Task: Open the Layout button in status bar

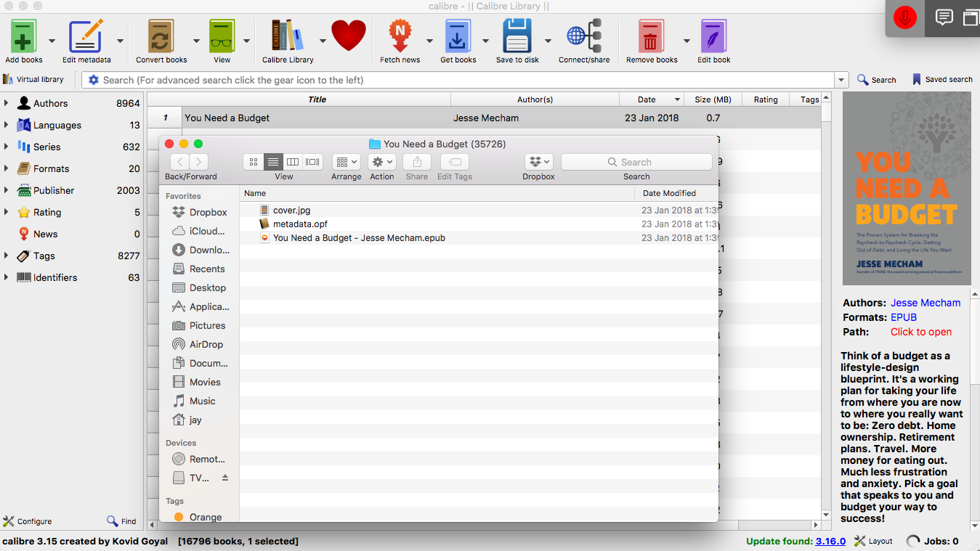Action: tap(873, 541)
